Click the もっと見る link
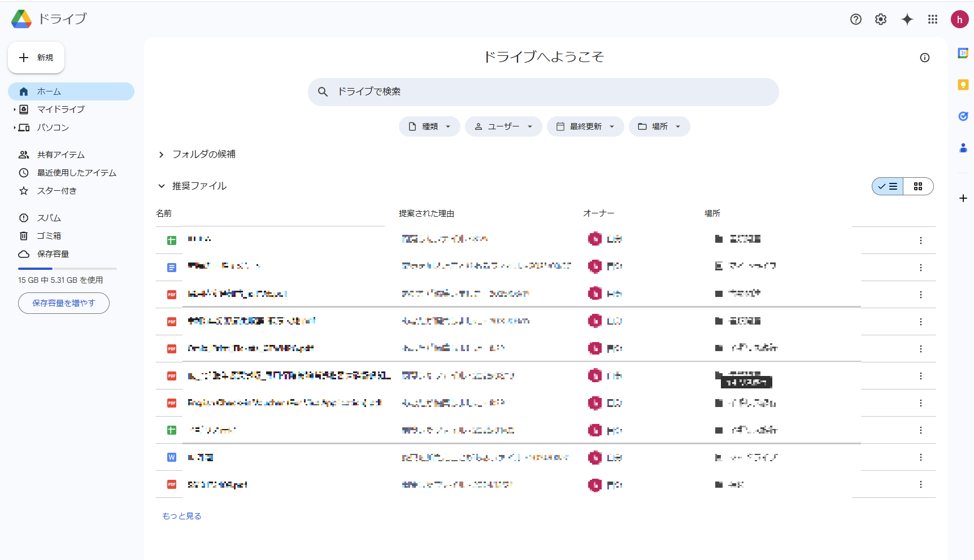 [x=182, y=516]
